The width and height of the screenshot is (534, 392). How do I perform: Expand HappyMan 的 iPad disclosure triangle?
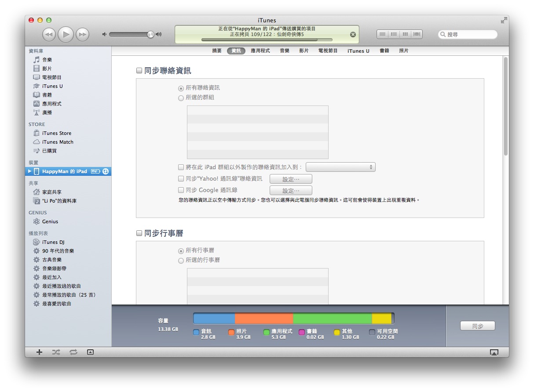click(29, 171)
